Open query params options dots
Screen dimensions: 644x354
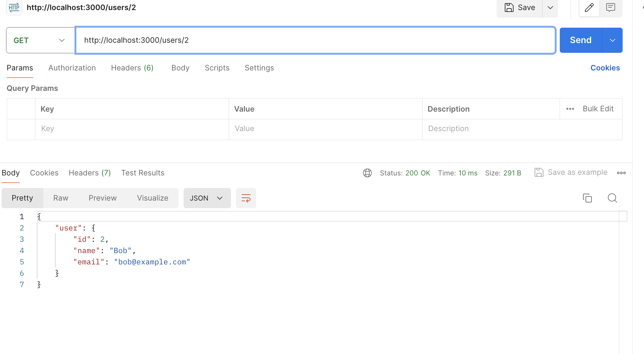(x=570, y=109)
